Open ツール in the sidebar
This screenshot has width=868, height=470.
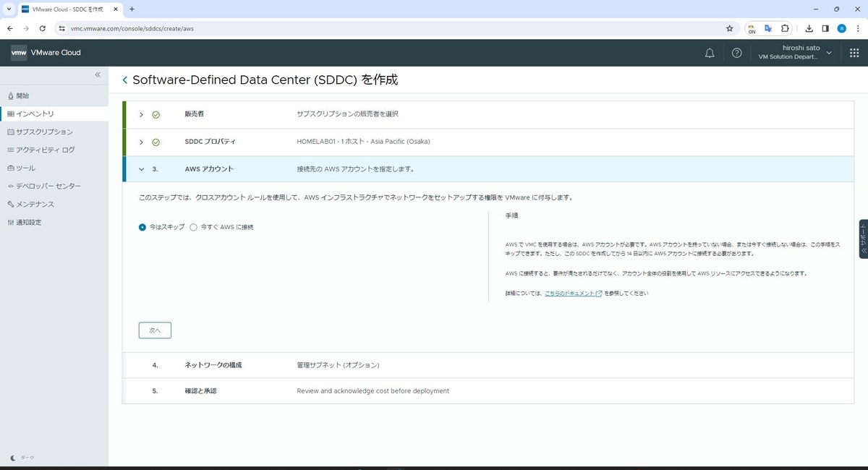[54, 168]
